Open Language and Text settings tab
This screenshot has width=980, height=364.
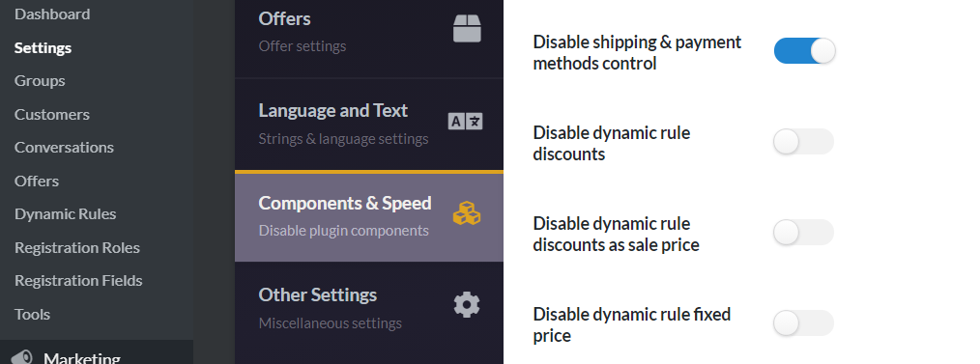[x=369, y=125]
